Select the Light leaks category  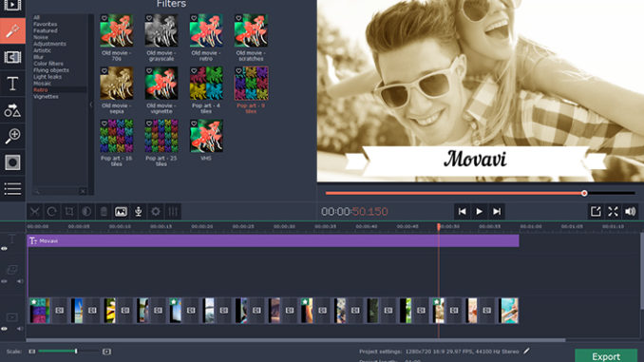pyautogui.click(x=47, y=77)
